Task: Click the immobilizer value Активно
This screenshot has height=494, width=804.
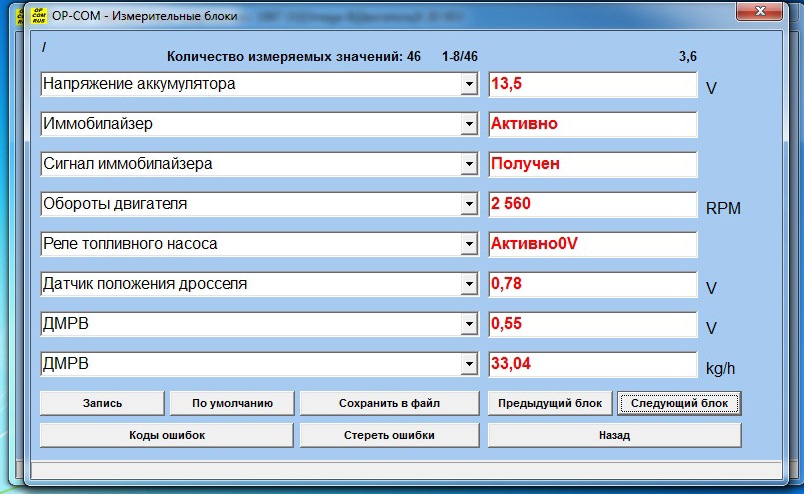Action: [593, 124]
